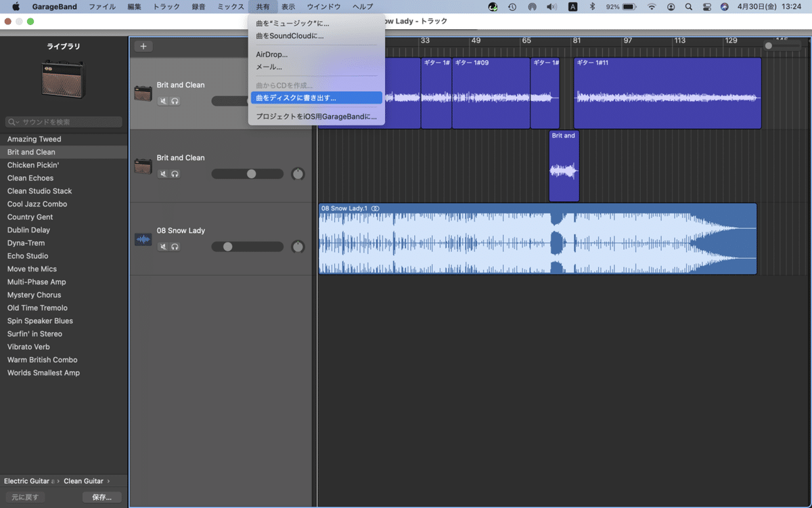The image size is (812, 508).
Task: Open the 録音 menu
Action: point(198,7)
